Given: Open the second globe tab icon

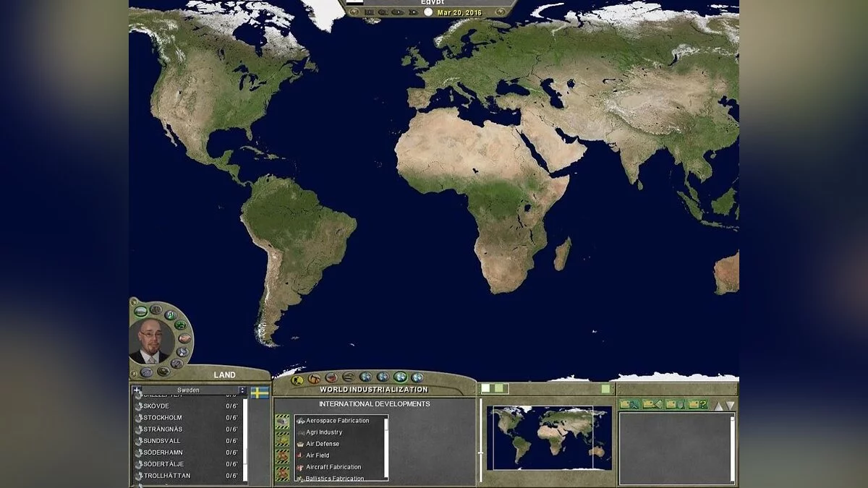Looking at the screenshot, I should 383,377.
